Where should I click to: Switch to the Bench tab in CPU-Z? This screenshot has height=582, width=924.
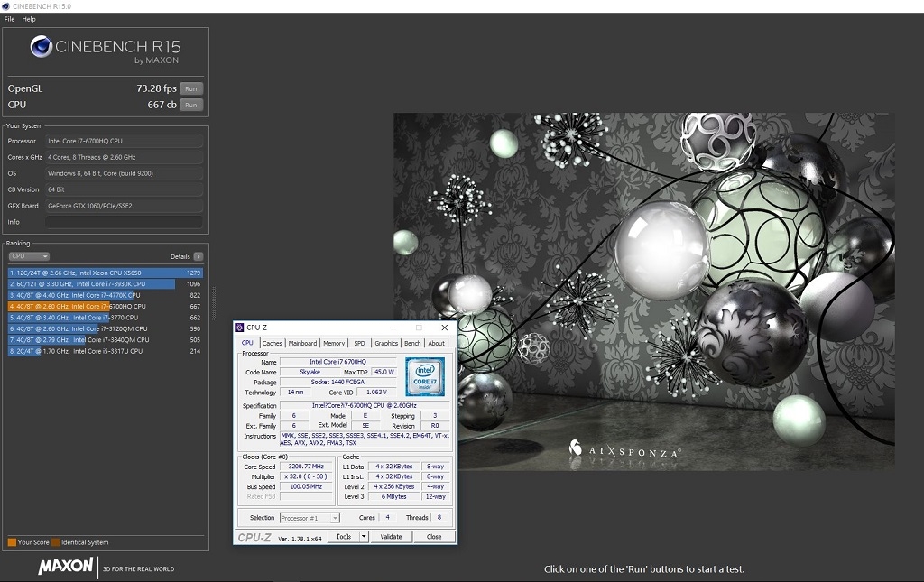tap(412, 343)
